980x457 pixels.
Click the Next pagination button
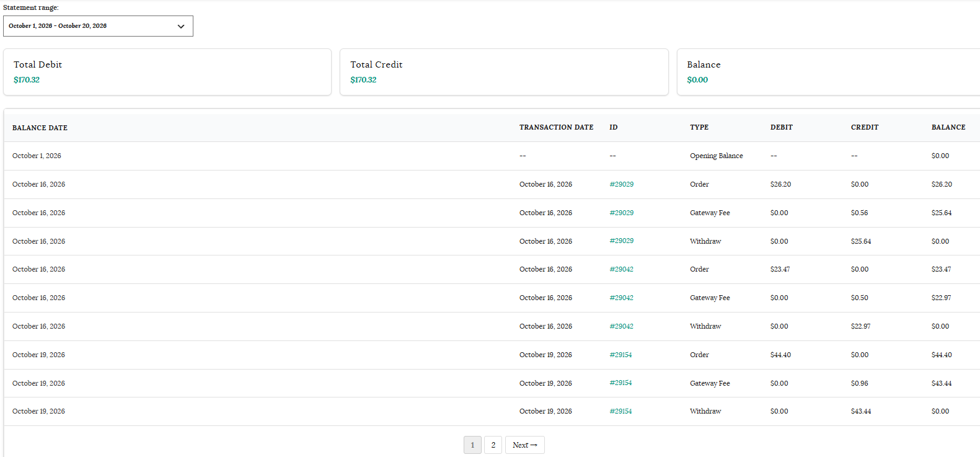(x=525, y=445)
